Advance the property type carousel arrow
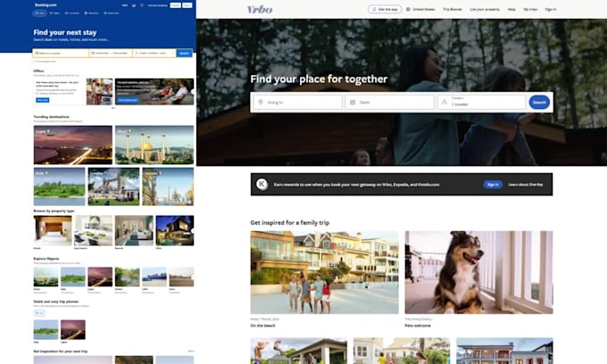The height and width of the screenshot is (364, 607). [193, 230]
